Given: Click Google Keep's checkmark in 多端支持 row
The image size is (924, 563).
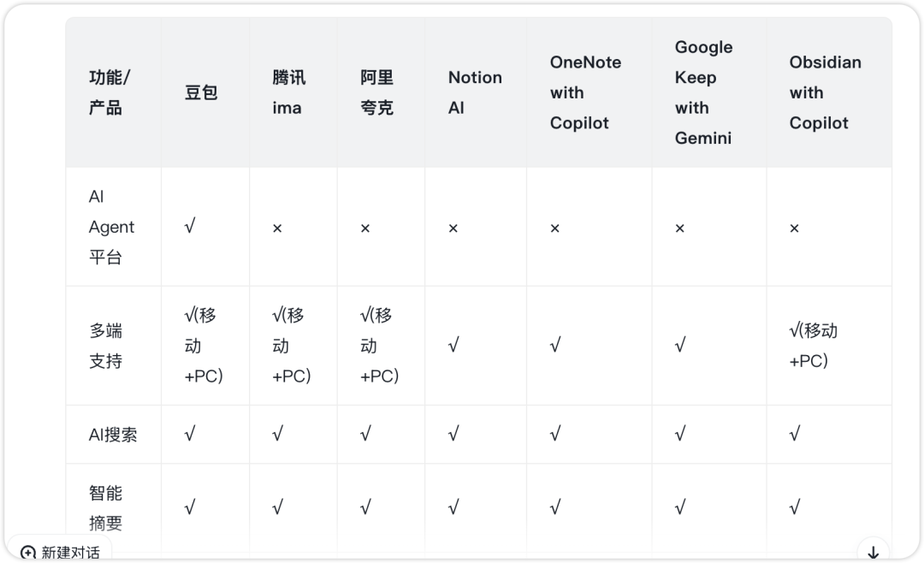Looking at the screenshot, I should click(680, 346).
